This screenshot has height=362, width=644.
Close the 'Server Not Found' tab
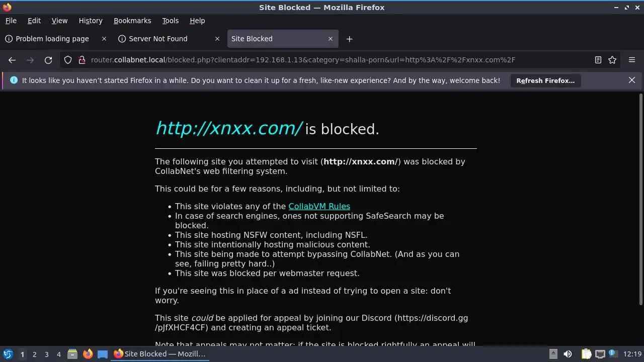coord(217,39)
